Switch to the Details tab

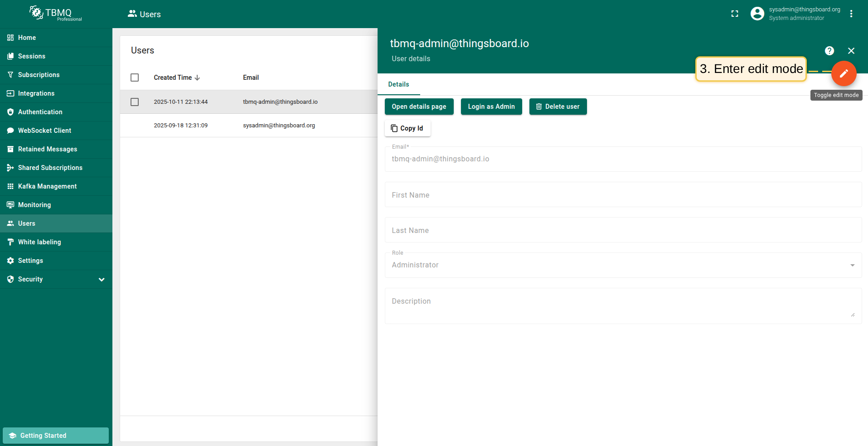tap(398, 84)
